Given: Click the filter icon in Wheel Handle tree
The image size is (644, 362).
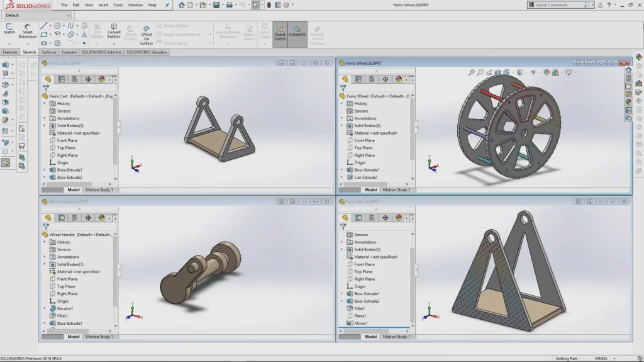Looking at the screenshot, I should point(45,226).
